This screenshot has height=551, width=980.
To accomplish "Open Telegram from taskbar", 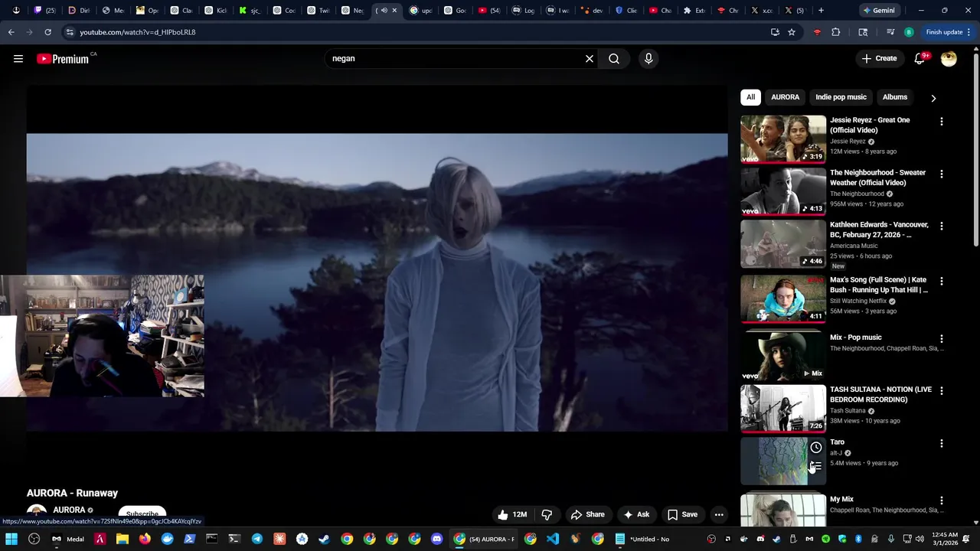I will pos(257,539).
